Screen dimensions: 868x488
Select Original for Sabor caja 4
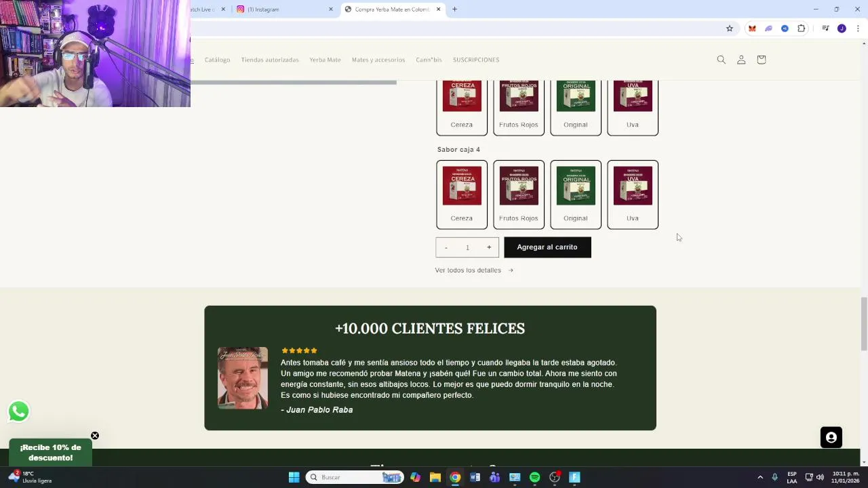click(576, 195)
